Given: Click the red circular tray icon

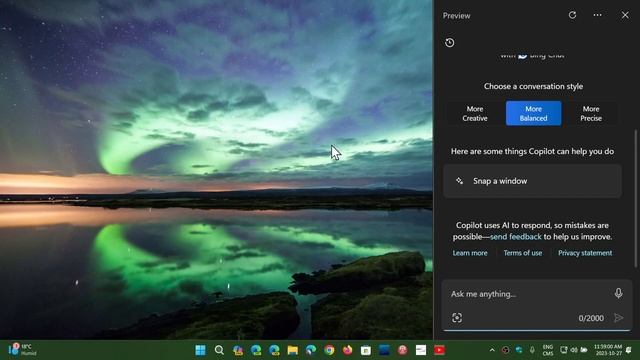Looking at the screenshot, I should pos(505,350).
